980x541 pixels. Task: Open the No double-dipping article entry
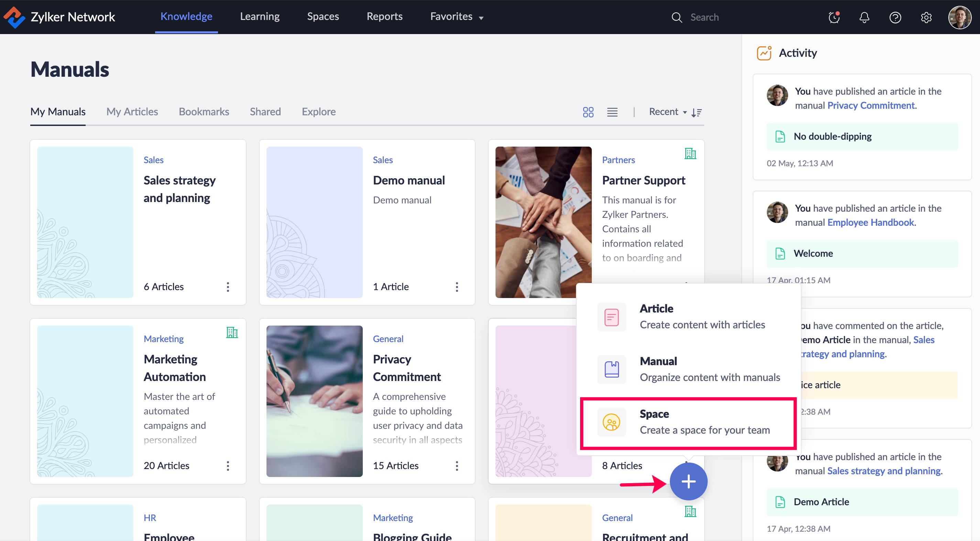862,136
